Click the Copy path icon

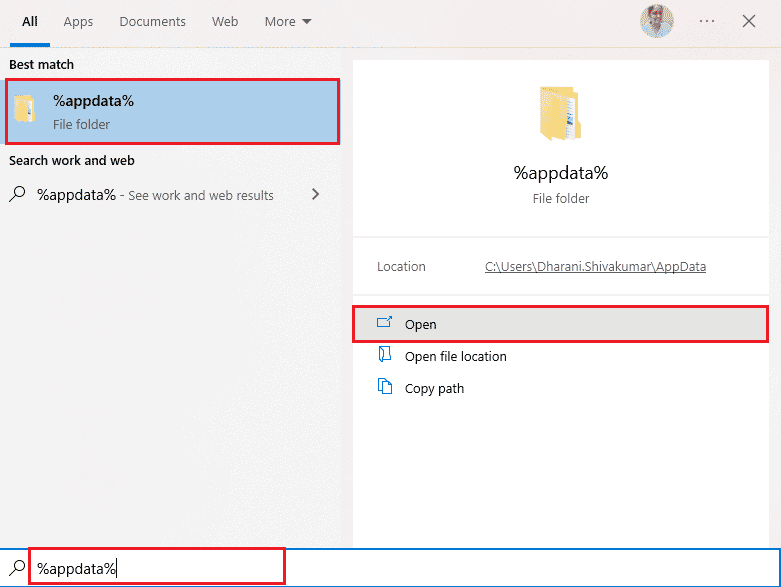[x=385, y=388]
